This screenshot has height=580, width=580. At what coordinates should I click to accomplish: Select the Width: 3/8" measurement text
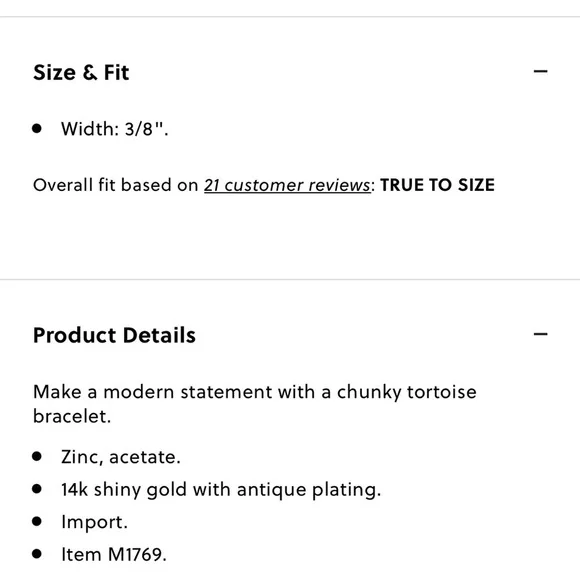115,129
